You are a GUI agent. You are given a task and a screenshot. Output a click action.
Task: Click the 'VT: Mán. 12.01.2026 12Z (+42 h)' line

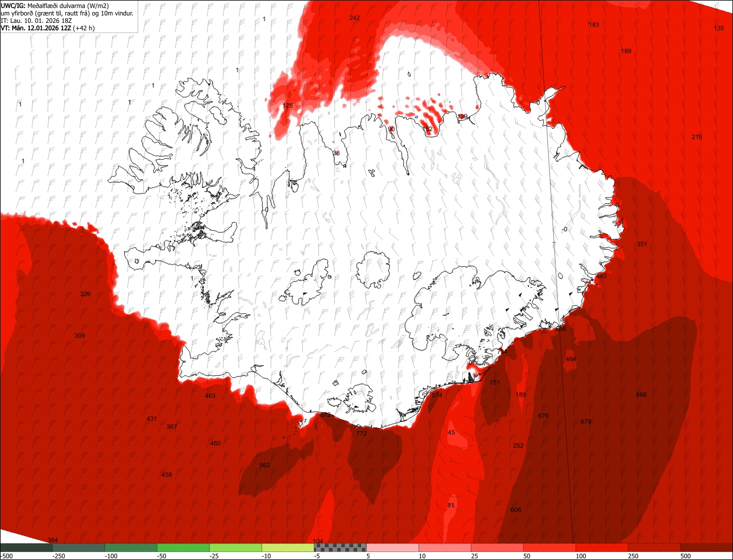[48, 27]
